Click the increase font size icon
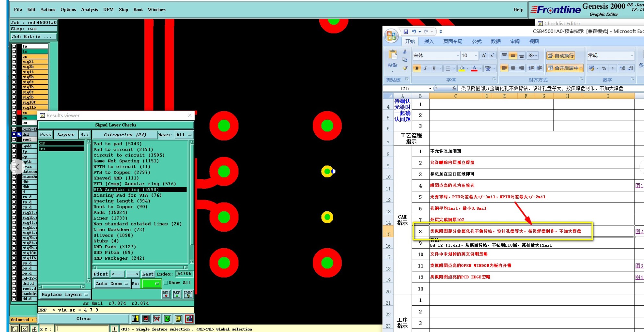The width and height of the screenshot is (644, 332). click(x=484, y=55)
